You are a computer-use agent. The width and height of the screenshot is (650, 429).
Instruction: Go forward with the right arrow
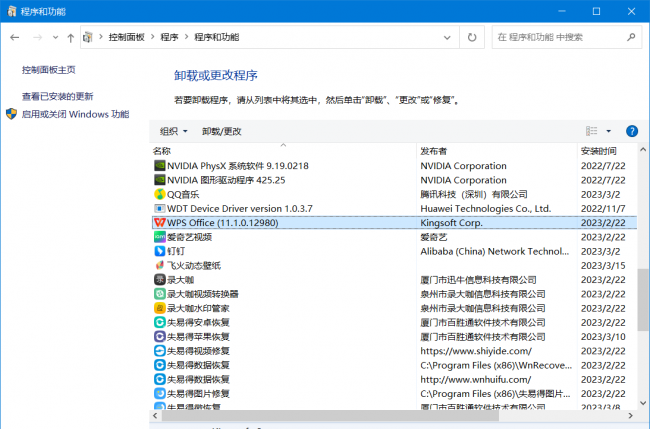point(37,37)
